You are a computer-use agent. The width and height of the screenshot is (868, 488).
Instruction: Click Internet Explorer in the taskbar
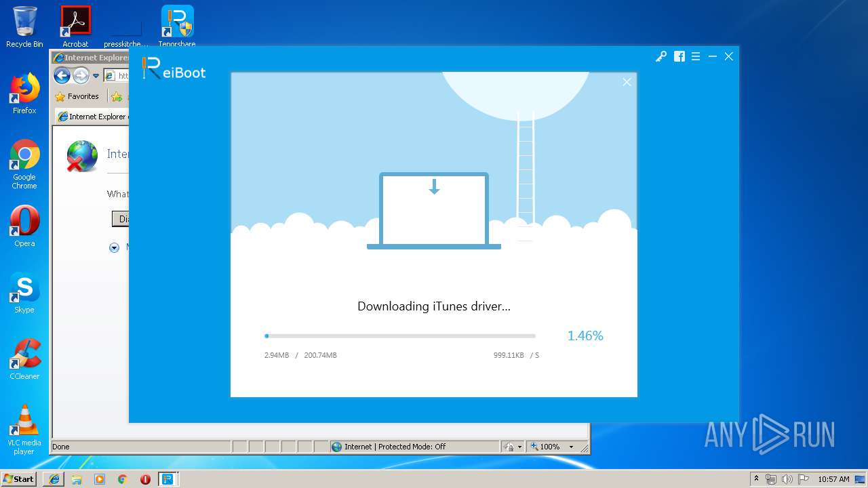click(54, 479)
